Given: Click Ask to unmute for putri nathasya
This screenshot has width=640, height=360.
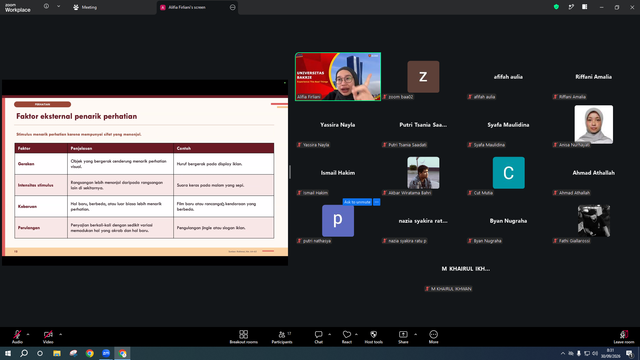Looking at the screenshot, I should [x=357, y=202].
